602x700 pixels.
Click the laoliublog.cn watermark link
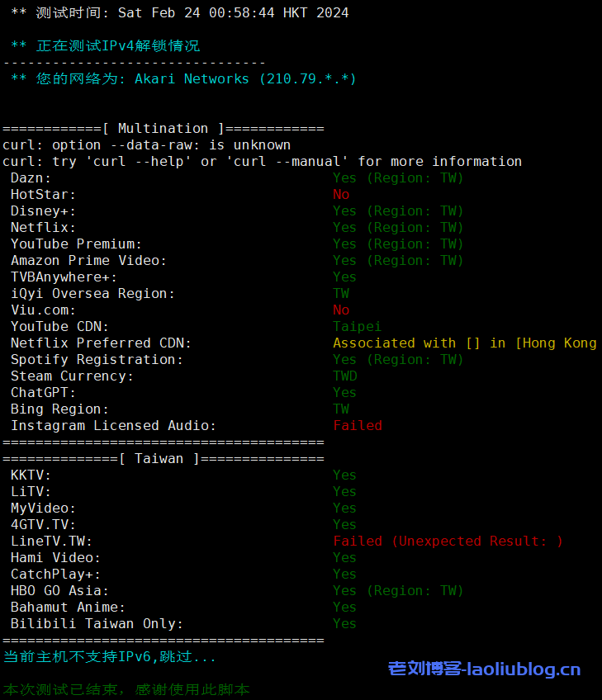coord(484,669)
